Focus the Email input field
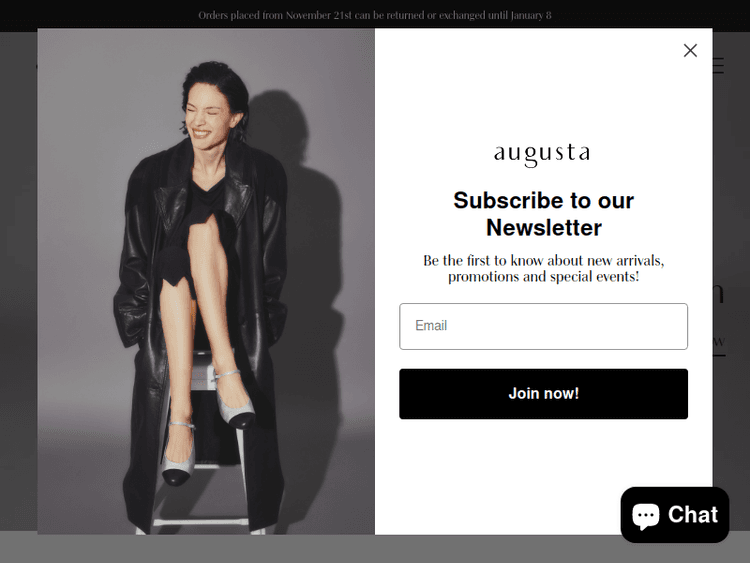 tap(543, 326)
